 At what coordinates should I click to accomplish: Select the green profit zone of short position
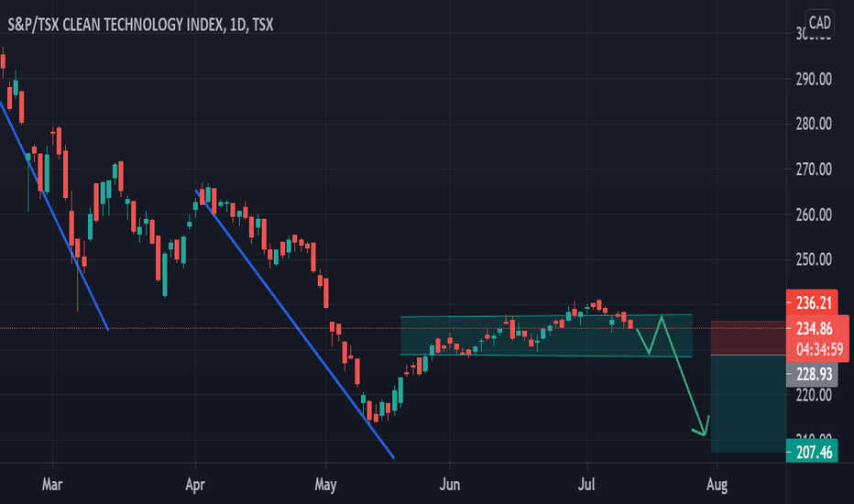(749, 404)
